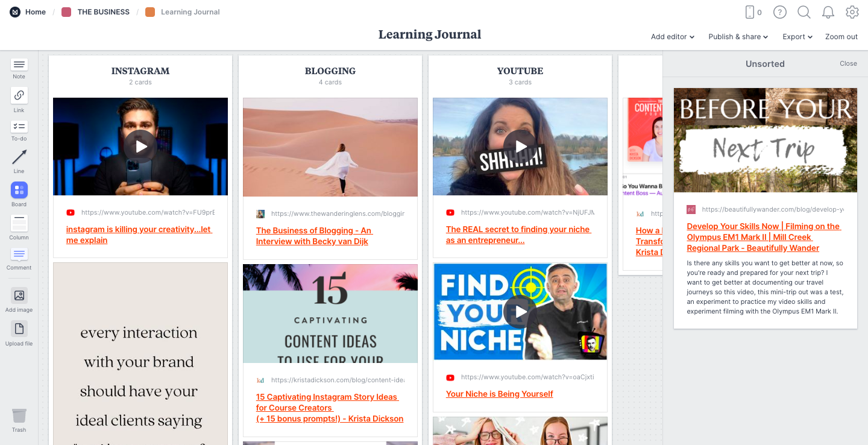This screenshot has width=868, height=445.
Task: Click the Learning Journal board title
Action: (x=430, y=34)
